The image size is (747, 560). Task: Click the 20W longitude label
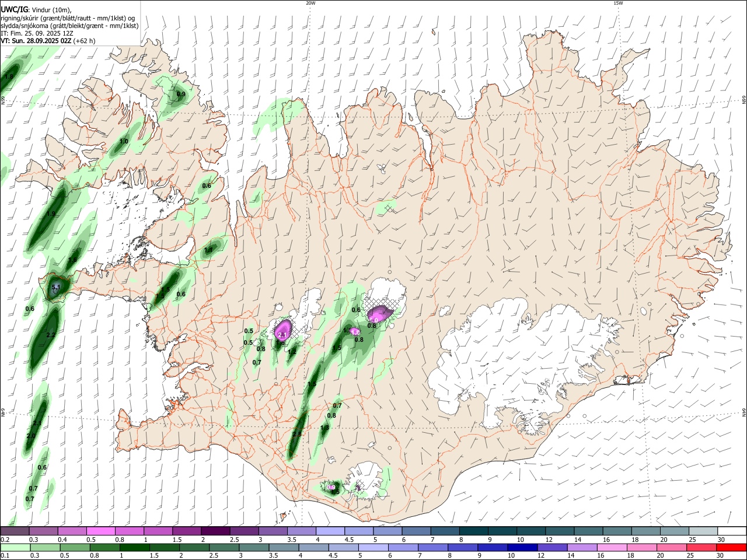click(310, 3)
